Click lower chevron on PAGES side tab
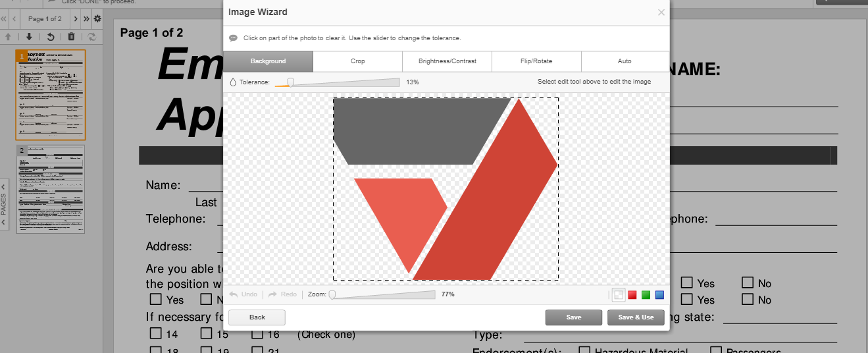Screen dimensions: 868x353 [3, 223]
